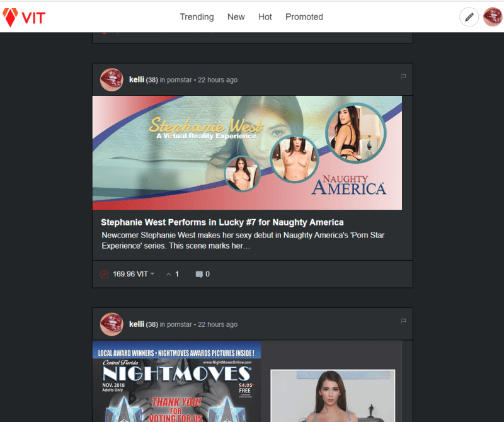Click '22 hours ago' on the Stephanie West post
504x422 pixels.
click(x=217, y=80)
